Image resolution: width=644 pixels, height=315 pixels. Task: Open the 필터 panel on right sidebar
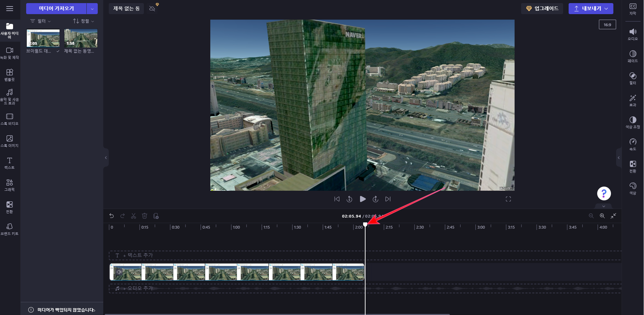click(633, 78)
